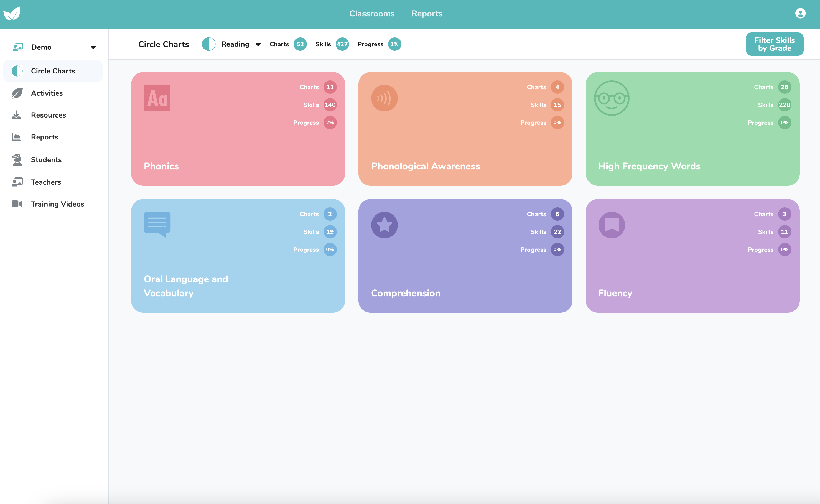Screen dimensions: 820x504
Task: Click the Phonics Skills 140 badge
Action: click(330, 105)
